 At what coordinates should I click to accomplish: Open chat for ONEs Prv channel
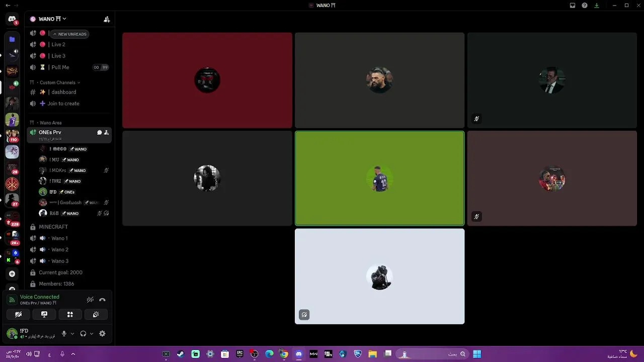point(99,133)
